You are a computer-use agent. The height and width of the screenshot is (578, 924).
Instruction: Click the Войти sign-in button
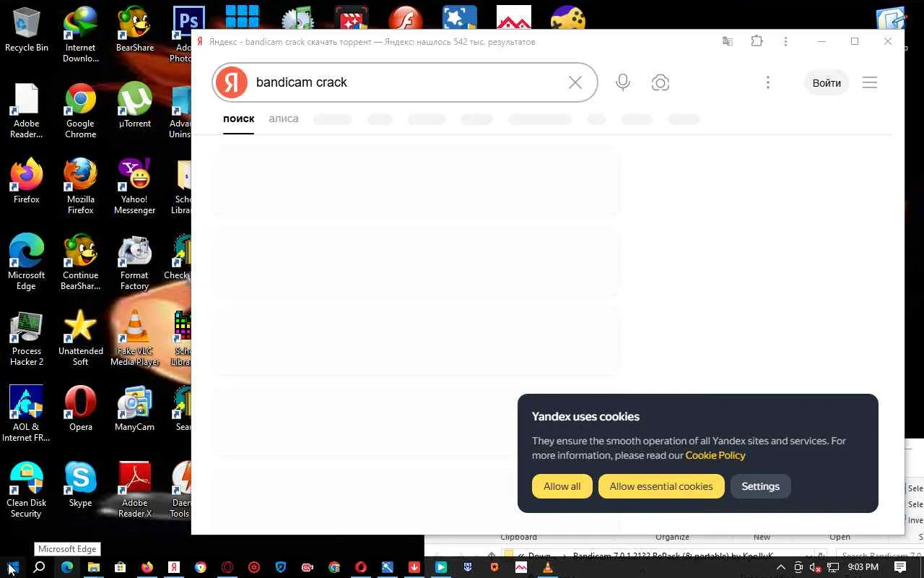click(827, 83)
